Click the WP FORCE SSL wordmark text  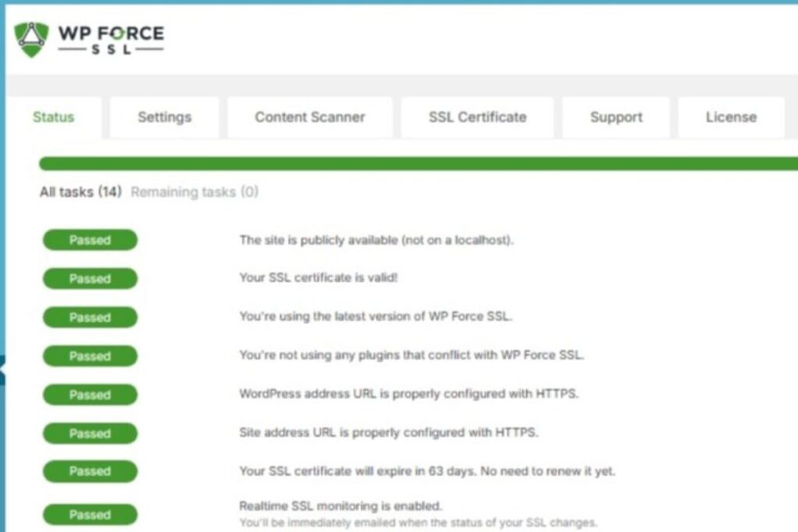[111, 40]
